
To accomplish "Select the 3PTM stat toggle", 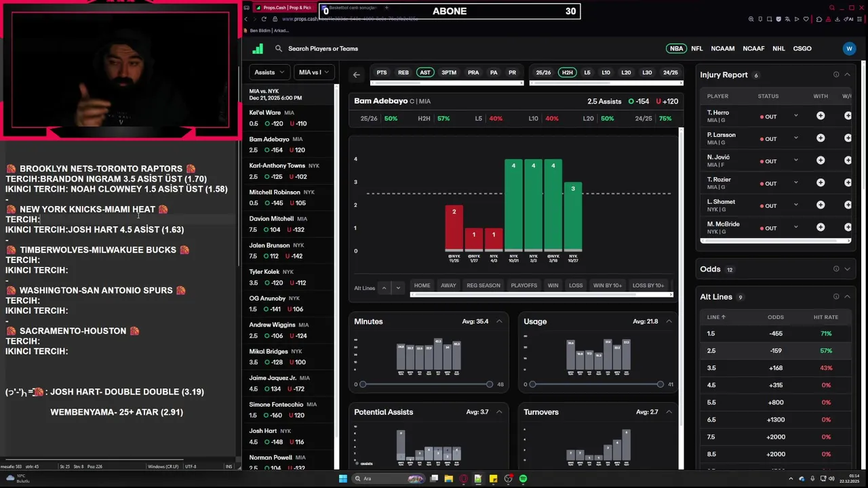I will click(x=449, y=73).
